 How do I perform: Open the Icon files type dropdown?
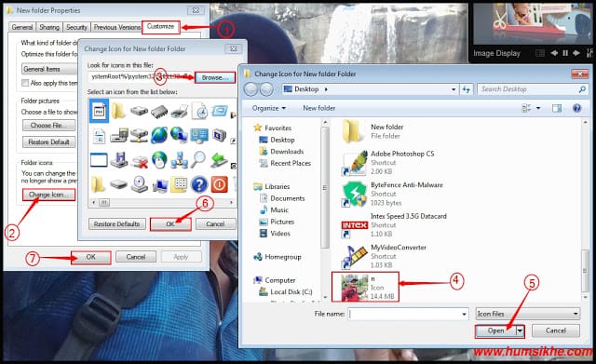528,314
